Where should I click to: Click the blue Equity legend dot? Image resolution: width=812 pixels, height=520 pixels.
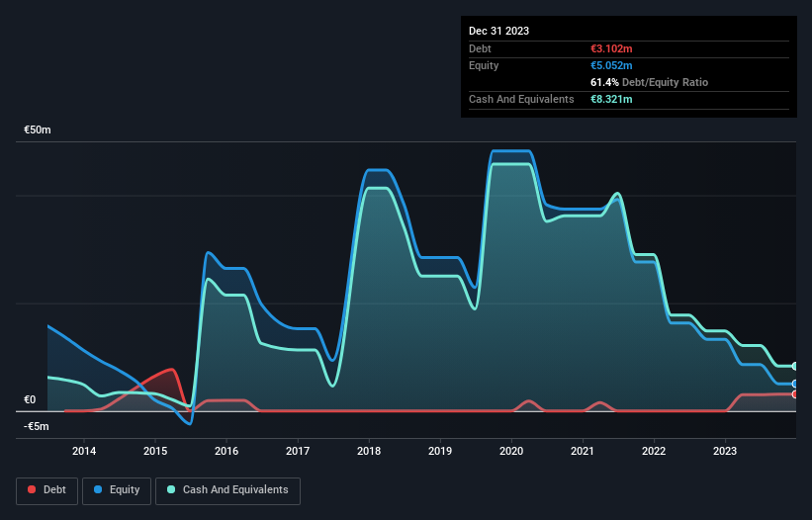[x=98, y=489]
